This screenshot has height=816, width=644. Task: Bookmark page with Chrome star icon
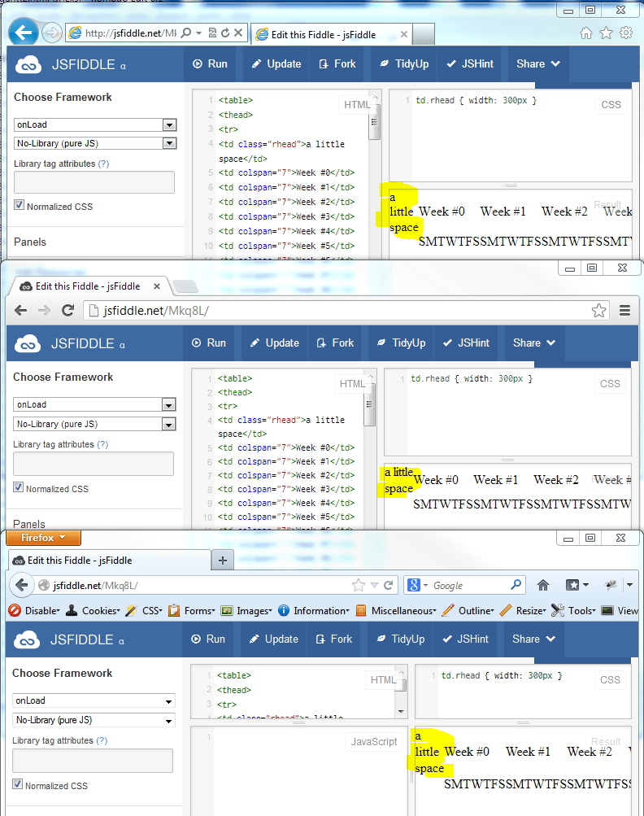(598, 311)
